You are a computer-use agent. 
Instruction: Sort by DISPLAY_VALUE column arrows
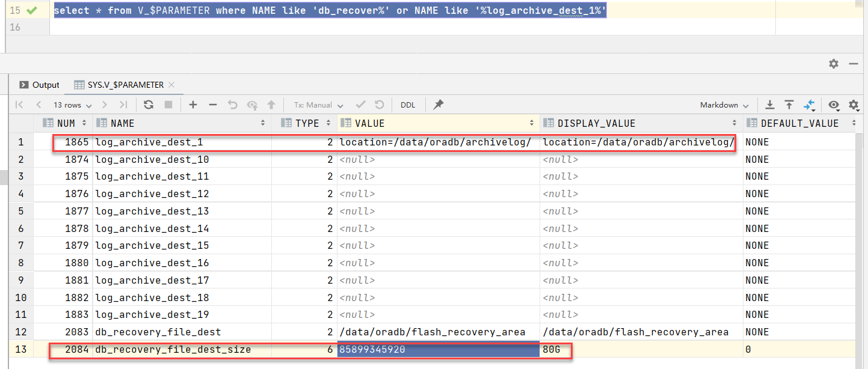tap(734, 123)
